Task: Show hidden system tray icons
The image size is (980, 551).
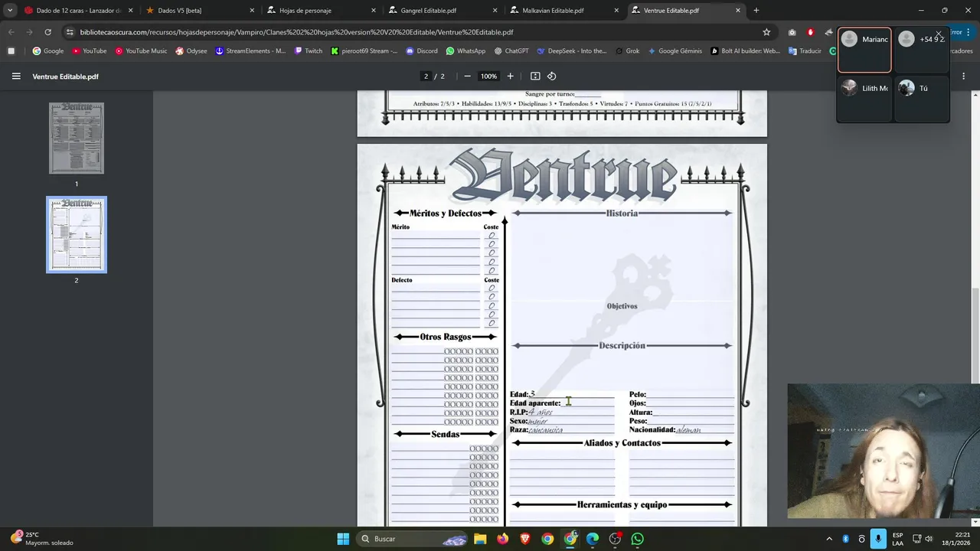Action: click(x=829, y=539)
